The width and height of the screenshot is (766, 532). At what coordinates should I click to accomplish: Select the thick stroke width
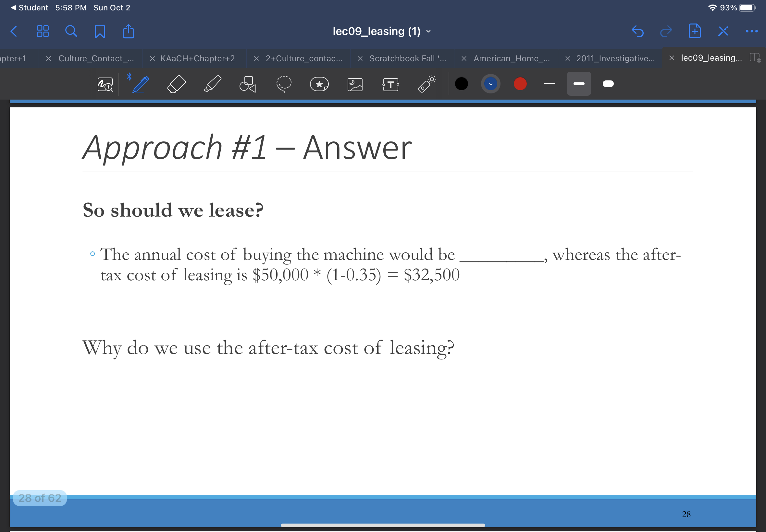608,84
